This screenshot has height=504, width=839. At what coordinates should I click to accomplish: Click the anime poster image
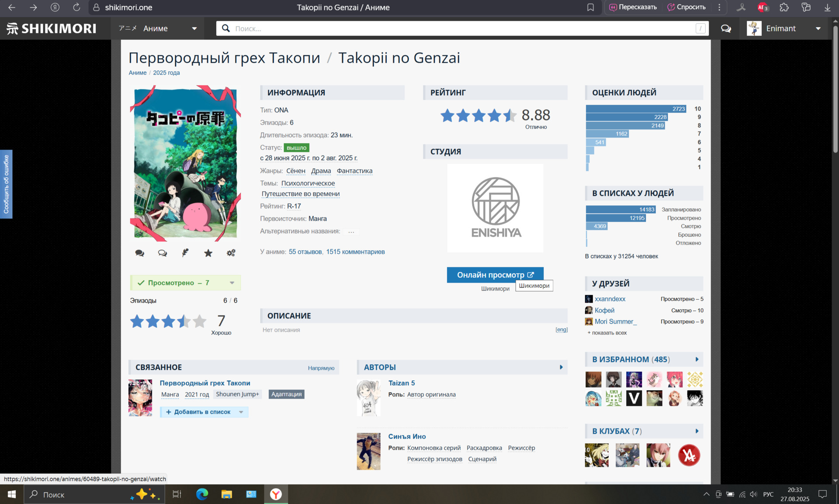point(185,163)
